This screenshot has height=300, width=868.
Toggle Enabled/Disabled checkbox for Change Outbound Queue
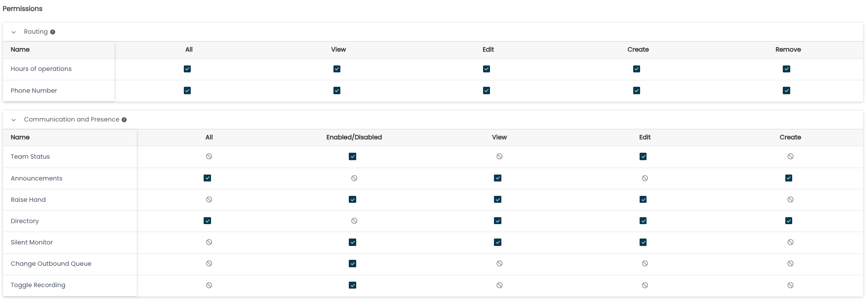click(352, 263)
